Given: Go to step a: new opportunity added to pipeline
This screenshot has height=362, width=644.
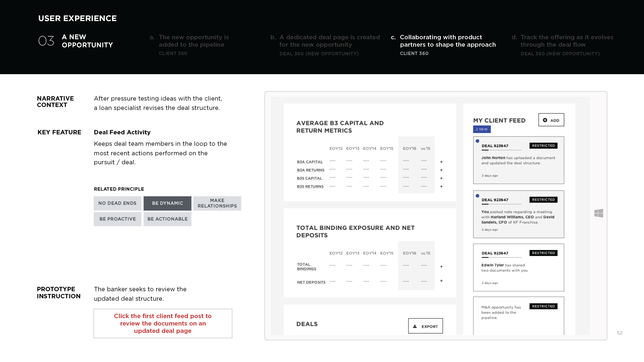Looking at the screenshot, I should tap(189, 45).
